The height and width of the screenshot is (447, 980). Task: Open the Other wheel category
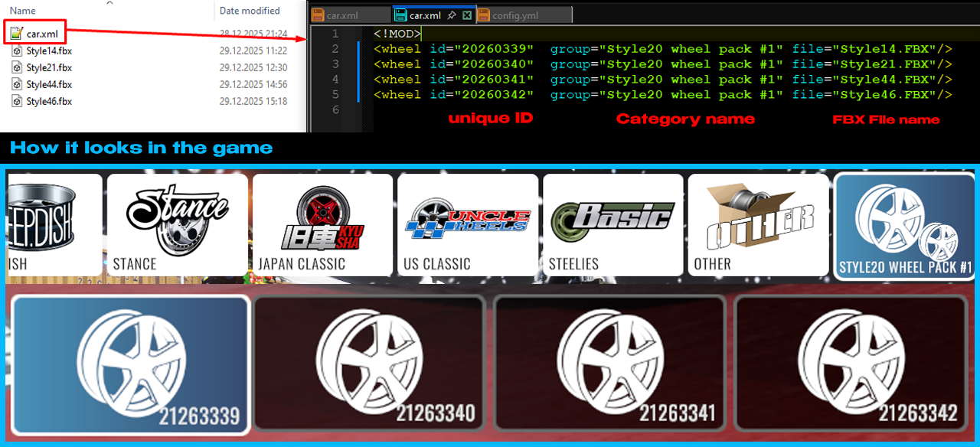758,225
